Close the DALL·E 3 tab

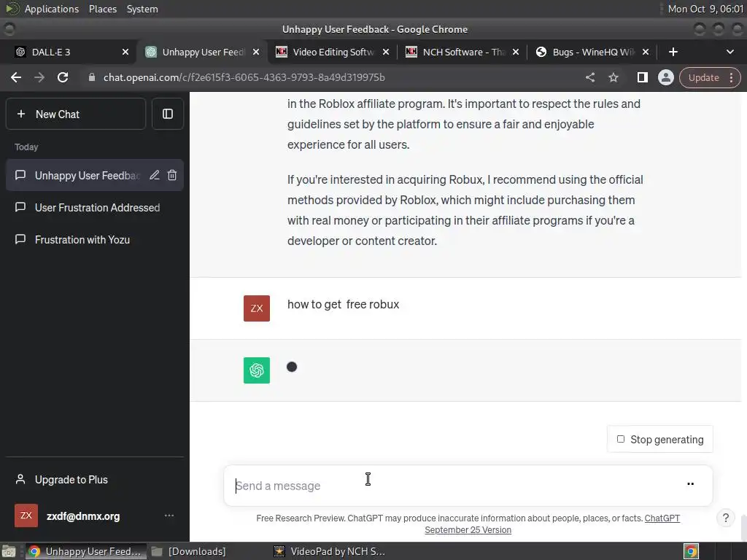125,52
